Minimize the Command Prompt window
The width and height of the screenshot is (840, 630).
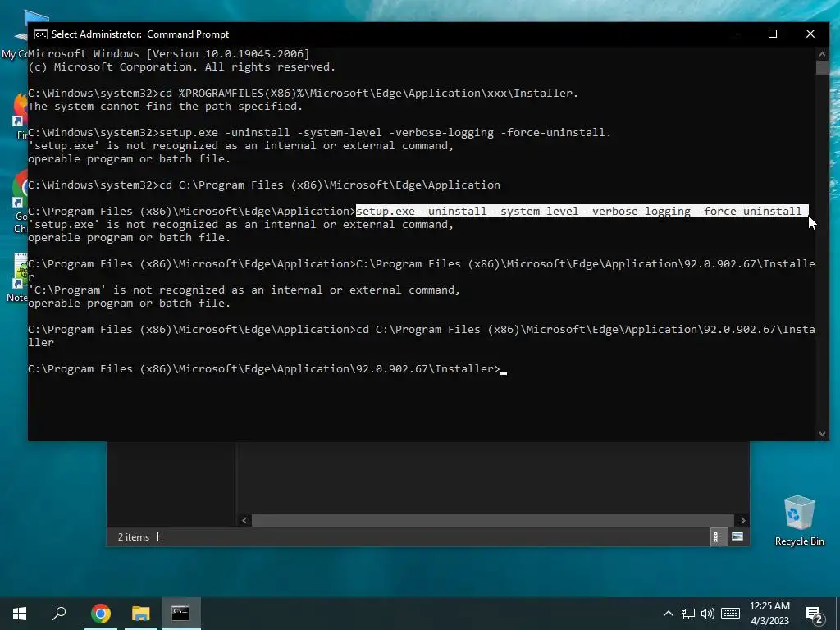point(736,34)
